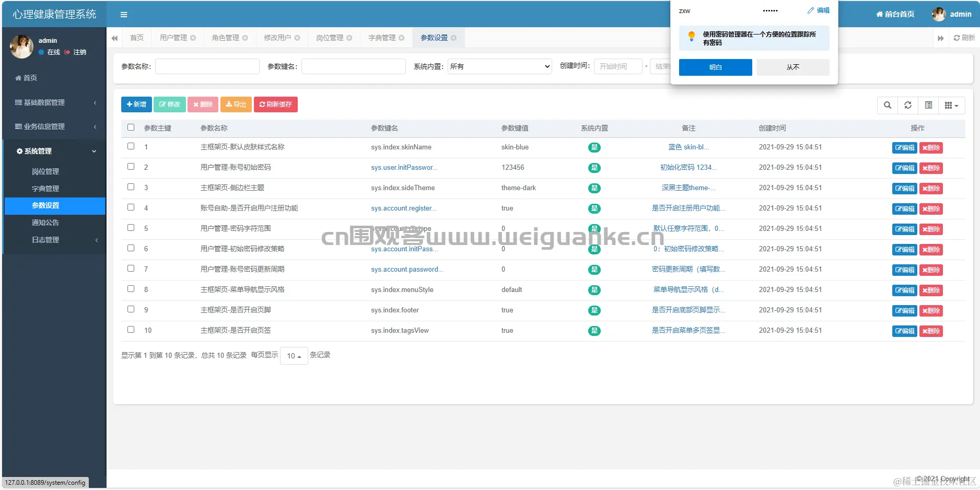The image size is (980, 490).
Task: Click the admin avatar in the sidebar
Action: click(x=21, y=46)
